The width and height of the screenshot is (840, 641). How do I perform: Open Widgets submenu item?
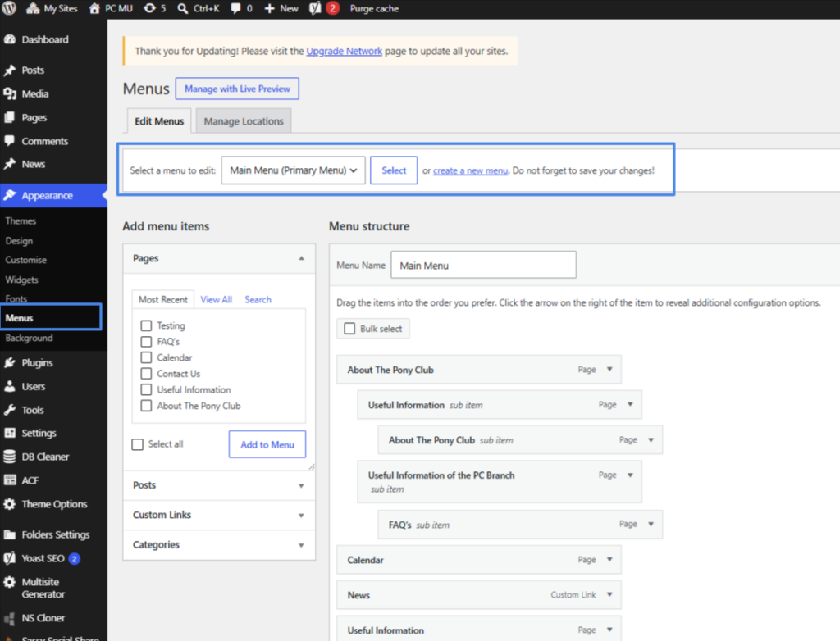[21, 280]
